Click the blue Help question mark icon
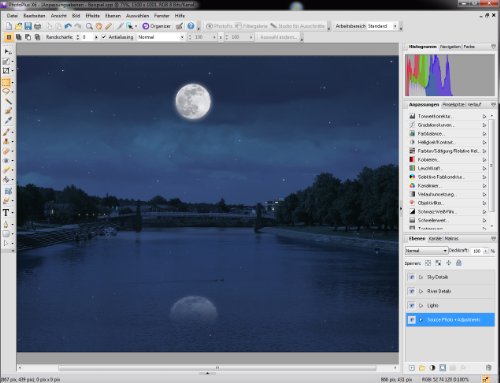Viewport: 500px width, 383px height. pos(191,26)
